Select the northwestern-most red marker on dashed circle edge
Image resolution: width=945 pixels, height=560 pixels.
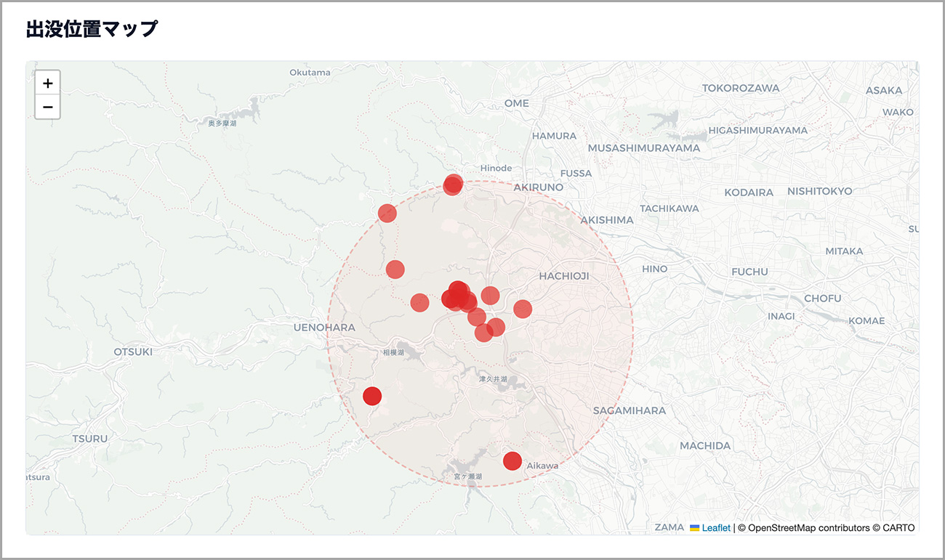pyautogui.click(x=387, y=213)
